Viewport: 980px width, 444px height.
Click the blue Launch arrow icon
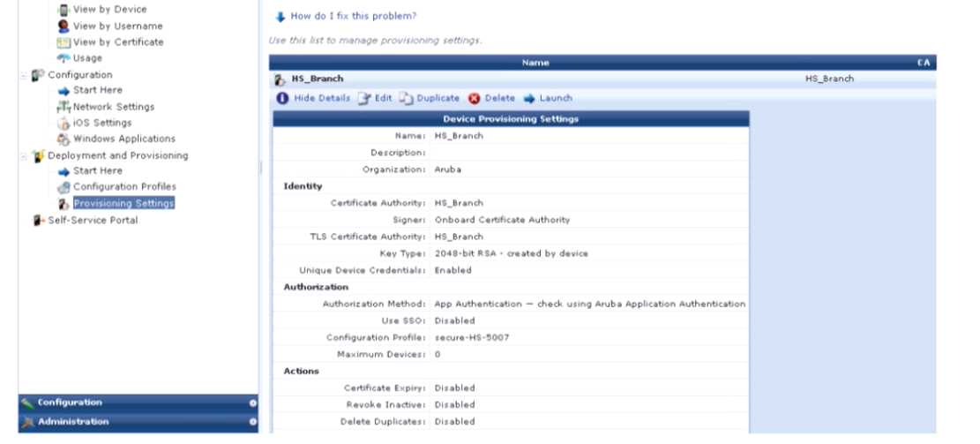tap(530, 99)
